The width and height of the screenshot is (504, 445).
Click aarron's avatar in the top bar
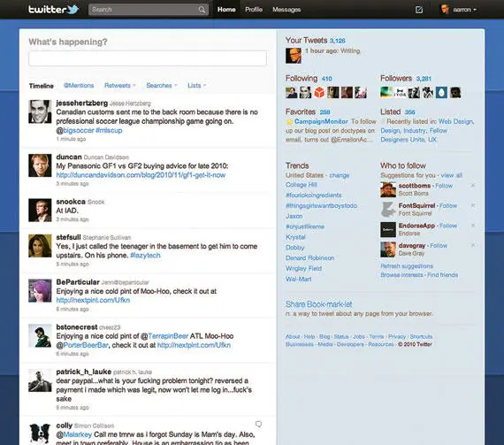point(445,10)
